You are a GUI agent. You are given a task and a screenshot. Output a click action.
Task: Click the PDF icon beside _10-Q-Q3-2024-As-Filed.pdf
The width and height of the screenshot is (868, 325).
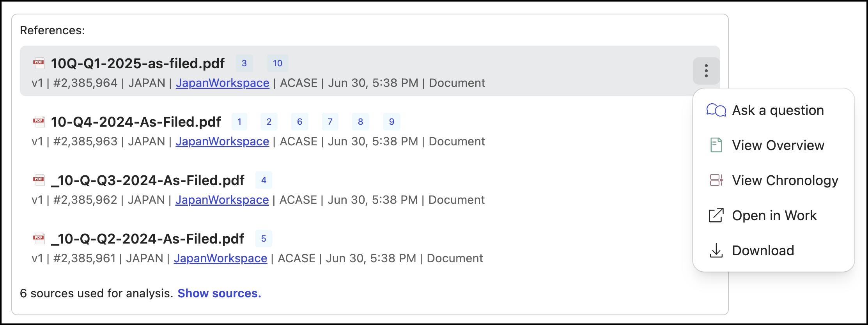click(x=39, y=180)
